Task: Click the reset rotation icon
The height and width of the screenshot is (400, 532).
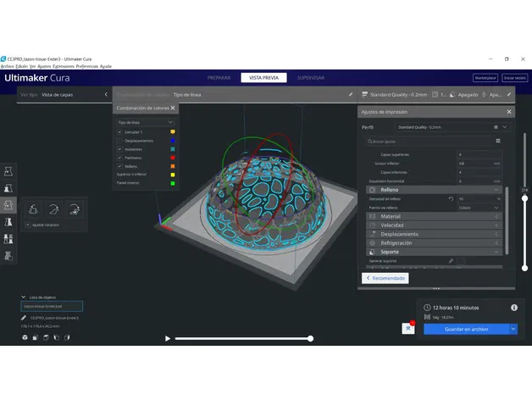Action: pyautogui.click(x=33, y=209)
